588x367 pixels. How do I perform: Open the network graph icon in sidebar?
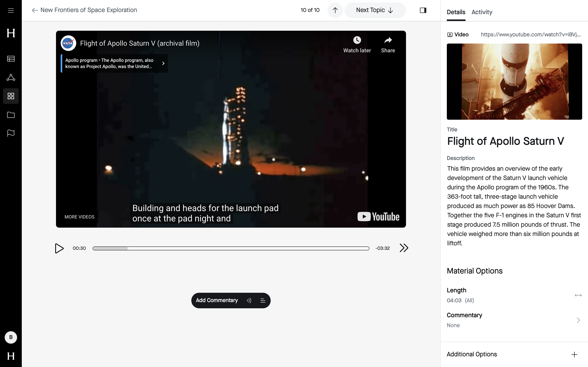[11, 77]
